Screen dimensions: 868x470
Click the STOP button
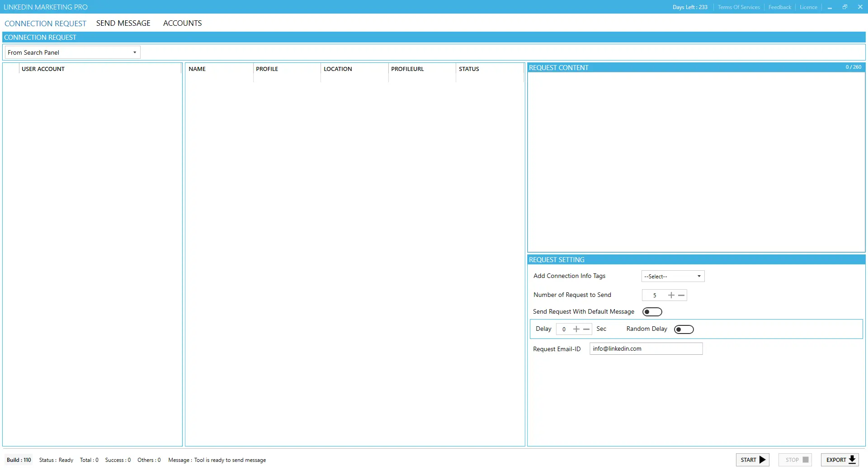tap(795, 460)
